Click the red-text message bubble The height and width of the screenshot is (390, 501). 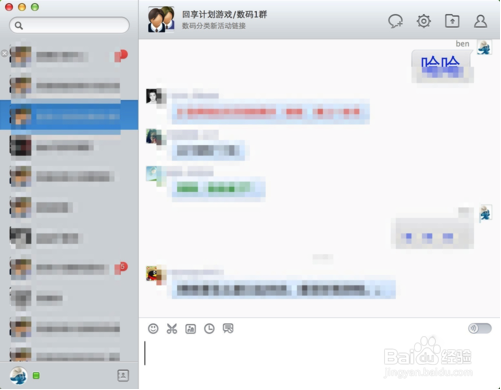point(270,112)
